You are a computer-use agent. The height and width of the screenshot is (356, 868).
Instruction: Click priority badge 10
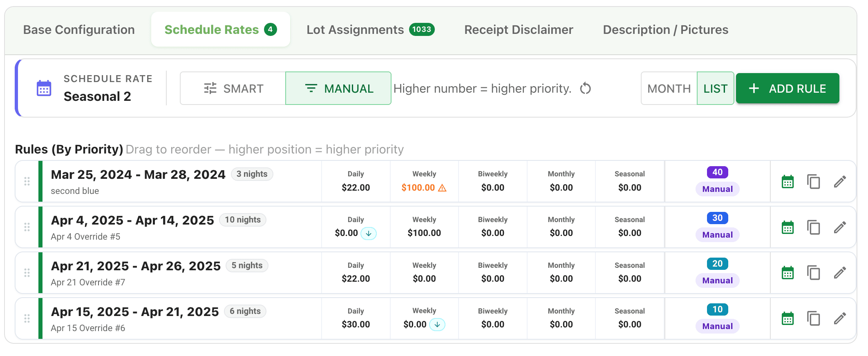click(x=718, y=309)
